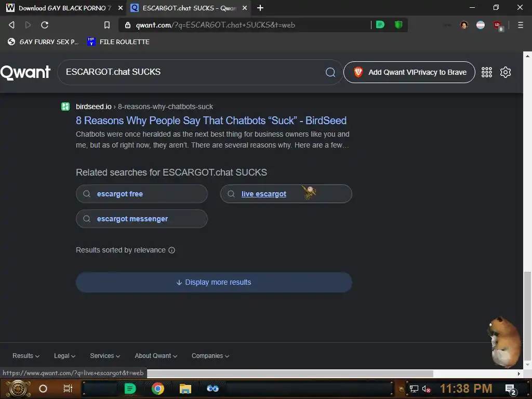Click the browser forward arrow

pos(28,25)
